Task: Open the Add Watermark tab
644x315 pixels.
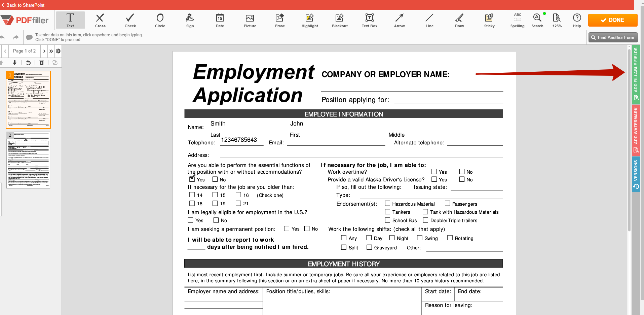Action: click(636, 130)
